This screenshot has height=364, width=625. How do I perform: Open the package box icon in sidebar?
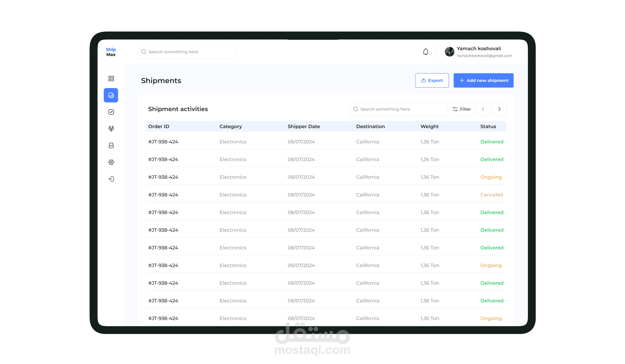(111, 145)
